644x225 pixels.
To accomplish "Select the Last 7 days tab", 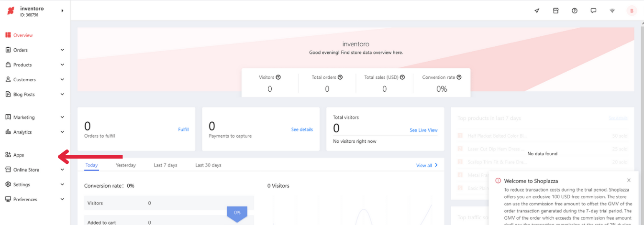I will coord(166,165).
